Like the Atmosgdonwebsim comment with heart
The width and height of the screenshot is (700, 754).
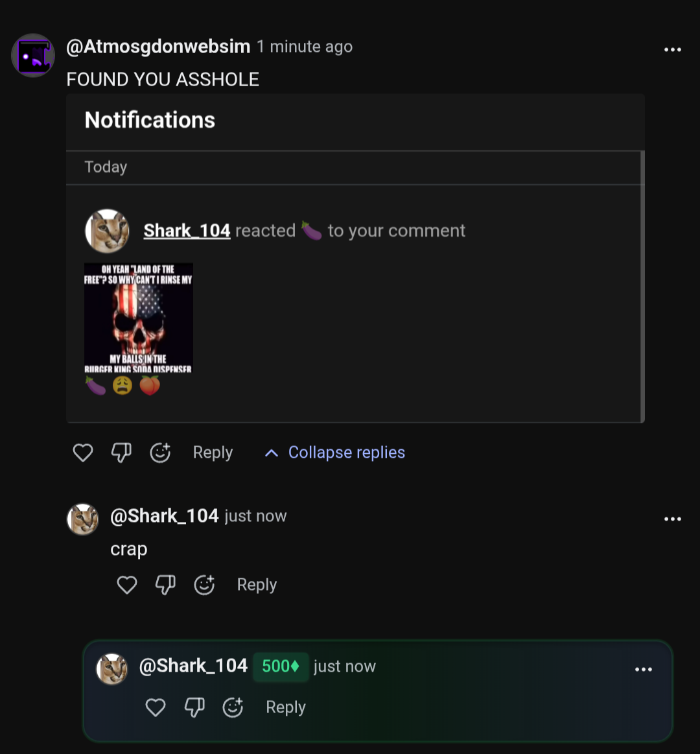(83, 453)
